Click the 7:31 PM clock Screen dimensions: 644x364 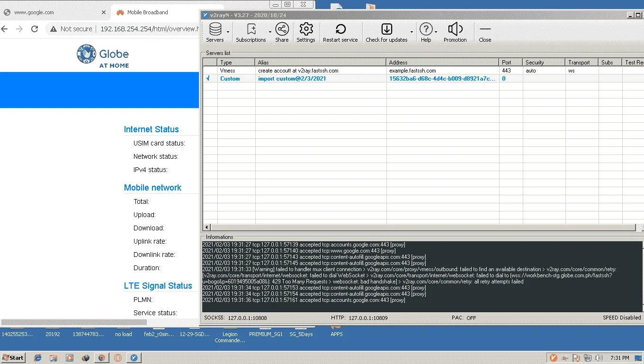pos(620,358)
